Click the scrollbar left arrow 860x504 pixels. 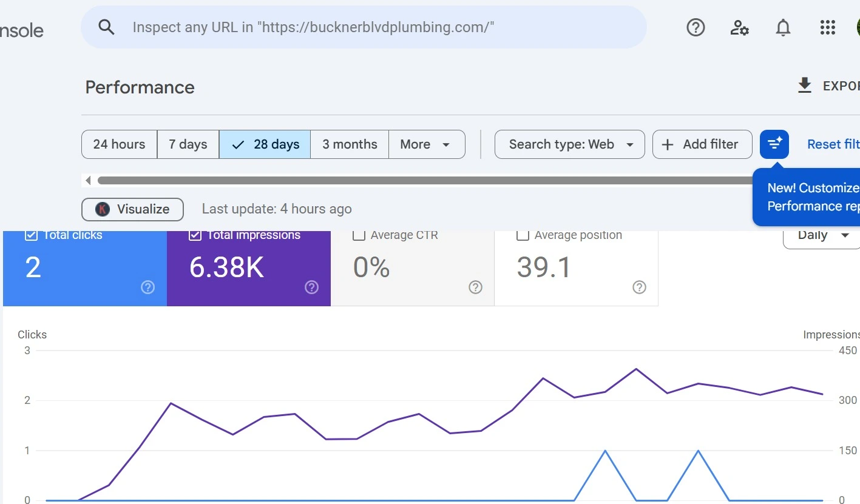pyautogui.click(x=88, y=180)
